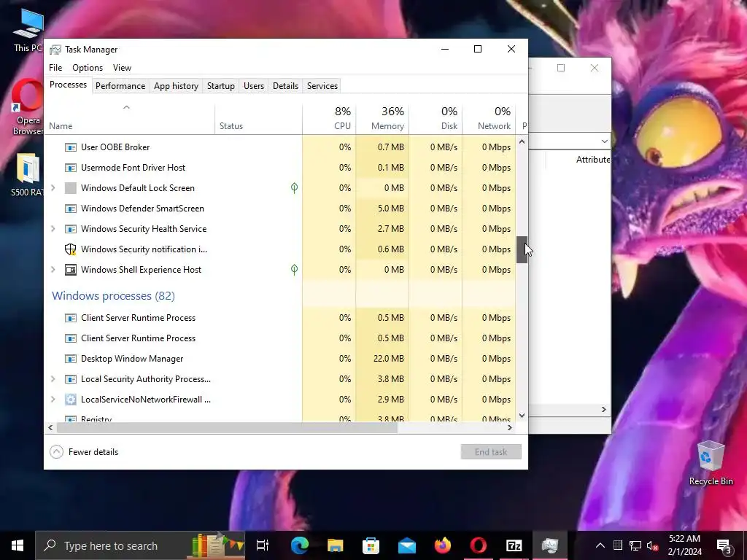Collapse to Fewer details view
Screen dimensions: 747x560
tap(85, 452)
